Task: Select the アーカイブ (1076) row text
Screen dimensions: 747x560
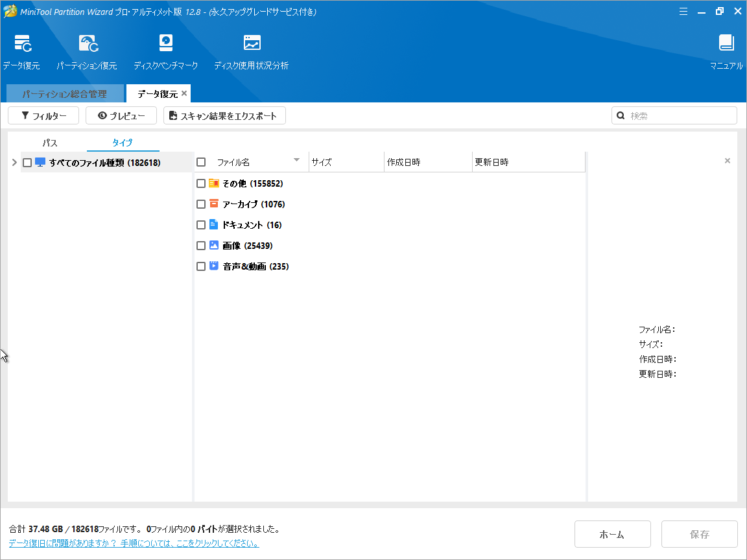Action: (254, 204)
